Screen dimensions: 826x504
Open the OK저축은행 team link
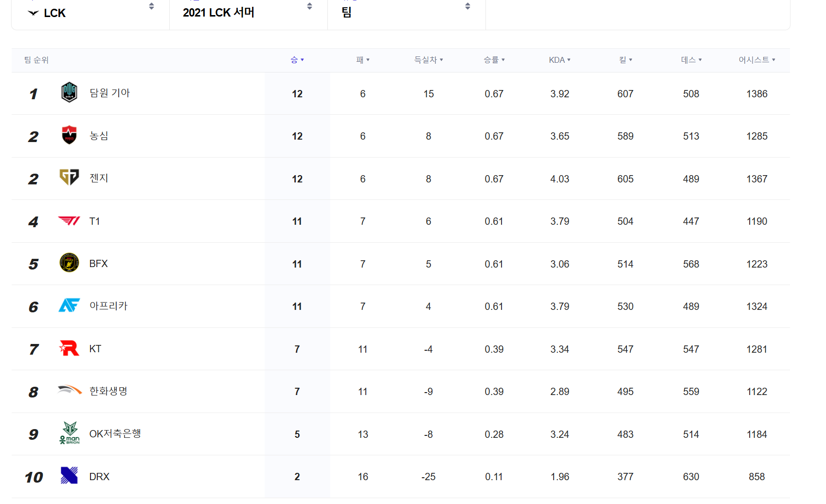point(115,433)
